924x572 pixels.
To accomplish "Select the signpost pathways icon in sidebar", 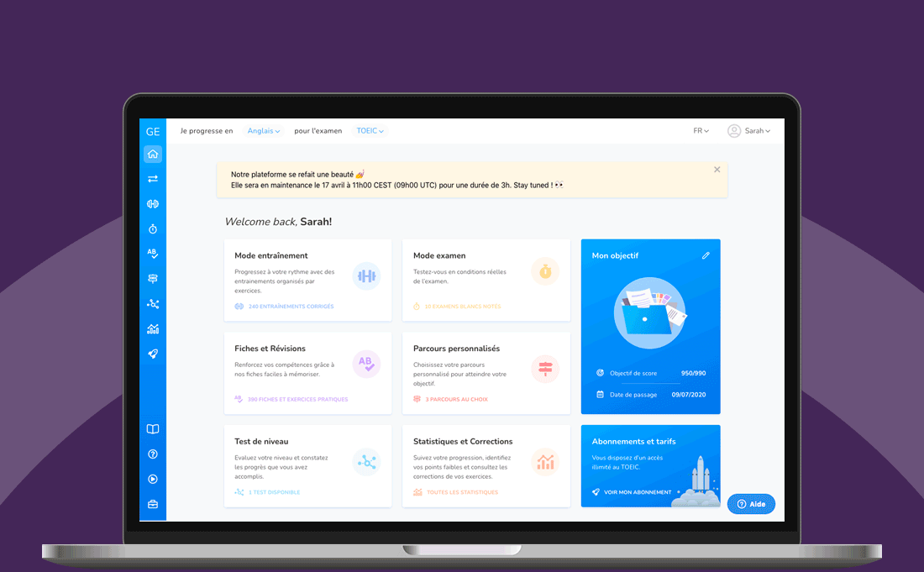I will tap(152, 279).
